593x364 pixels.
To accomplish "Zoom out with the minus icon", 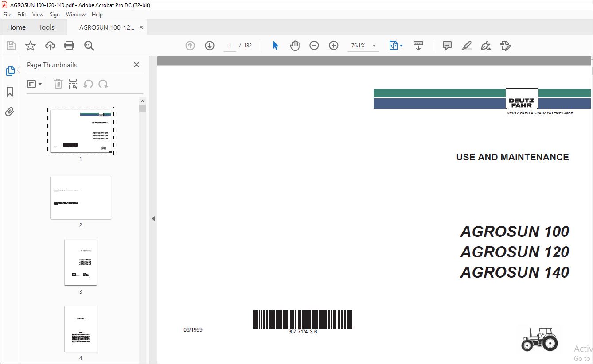I will 314,46.
